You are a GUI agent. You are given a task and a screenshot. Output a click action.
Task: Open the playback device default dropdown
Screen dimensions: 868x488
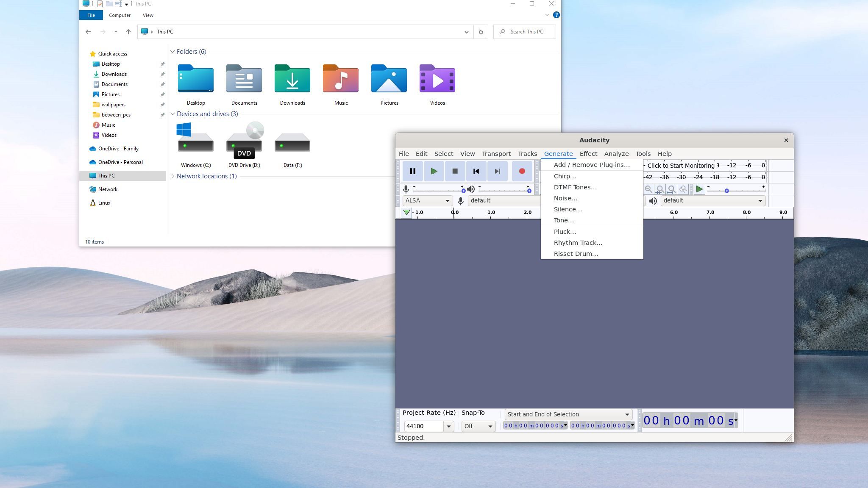[x=713, y=201]
